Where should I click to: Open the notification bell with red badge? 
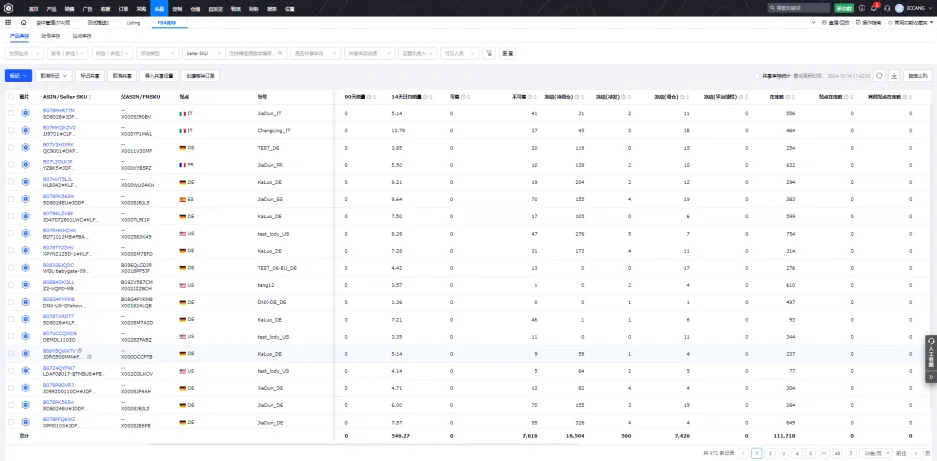(x=875, y=8)
